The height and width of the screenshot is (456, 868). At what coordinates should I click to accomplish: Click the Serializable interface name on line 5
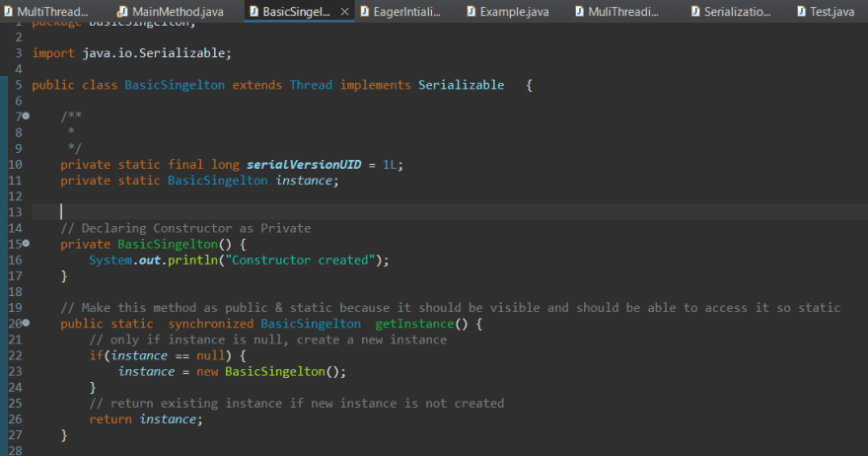pos(462,85)
